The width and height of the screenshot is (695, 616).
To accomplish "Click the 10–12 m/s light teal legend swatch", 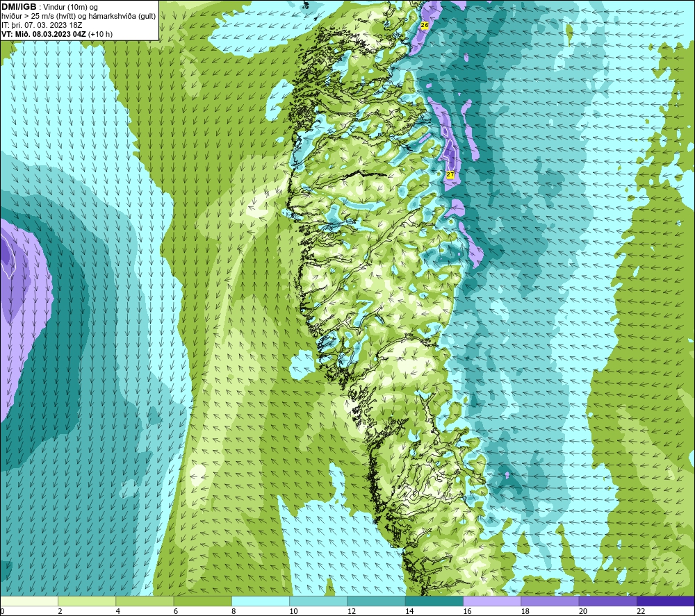I will click(x=318, y=601).
